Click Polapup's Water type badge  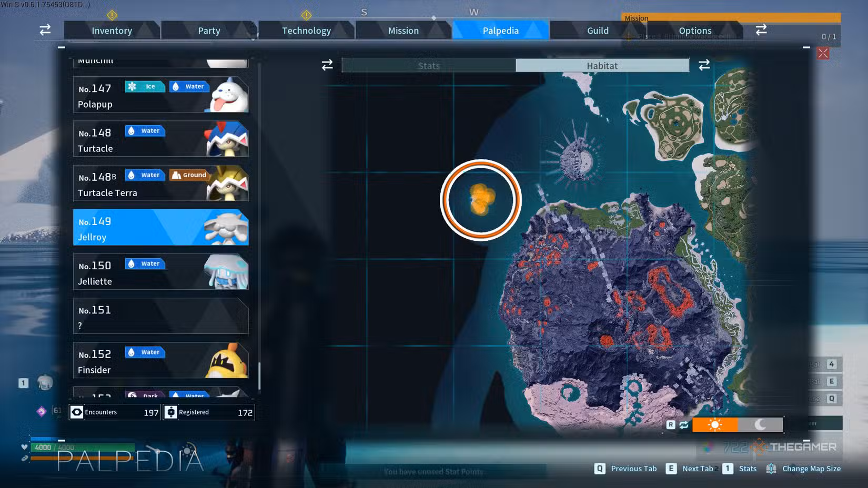pyautogui.click(x=189, y=87)
